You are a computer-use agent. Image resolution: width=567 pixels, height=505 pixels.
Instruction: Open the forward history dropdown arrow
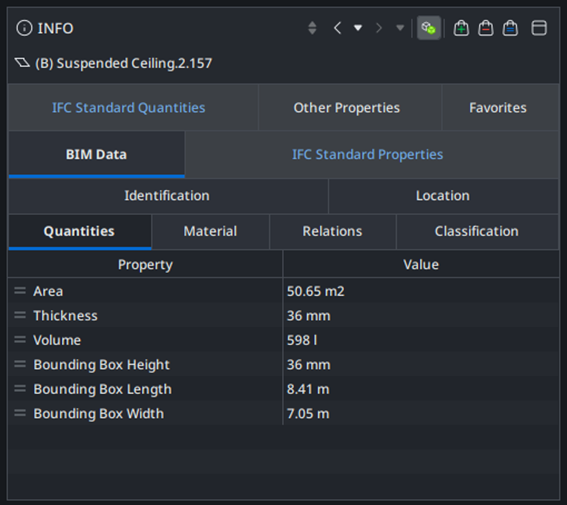(x=400, y=28)
